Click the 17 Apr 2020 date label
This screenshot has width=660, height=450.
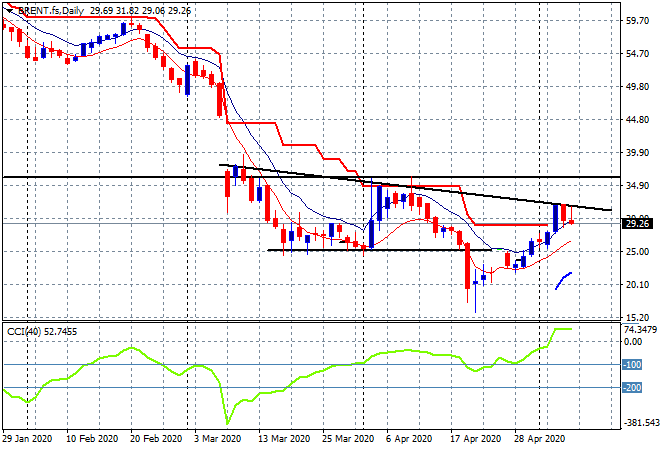pyautogui.click(x=476, y=439)
